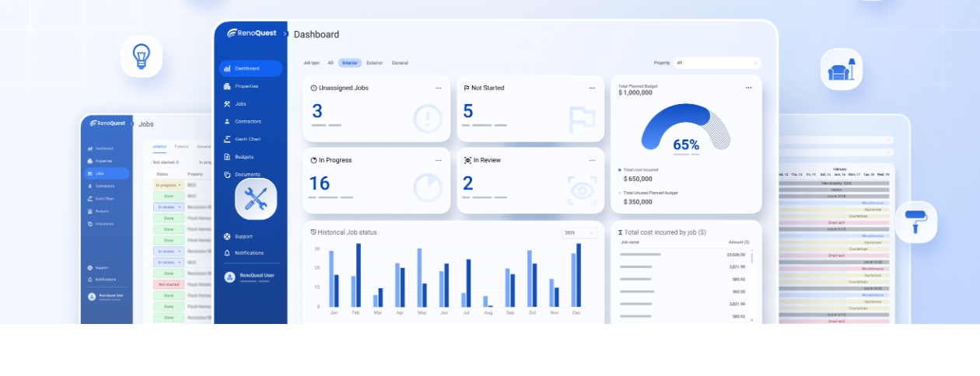The height and width of the screenshot is (376, 980).
Task: Switch to Exterior tab in Jobs window
Action: tap(182, 146)
